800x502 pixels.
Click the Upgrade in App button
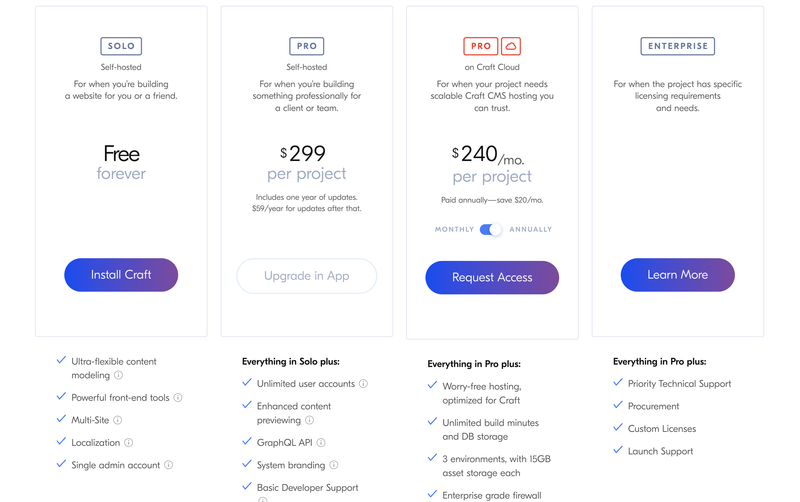click(307, 276)
